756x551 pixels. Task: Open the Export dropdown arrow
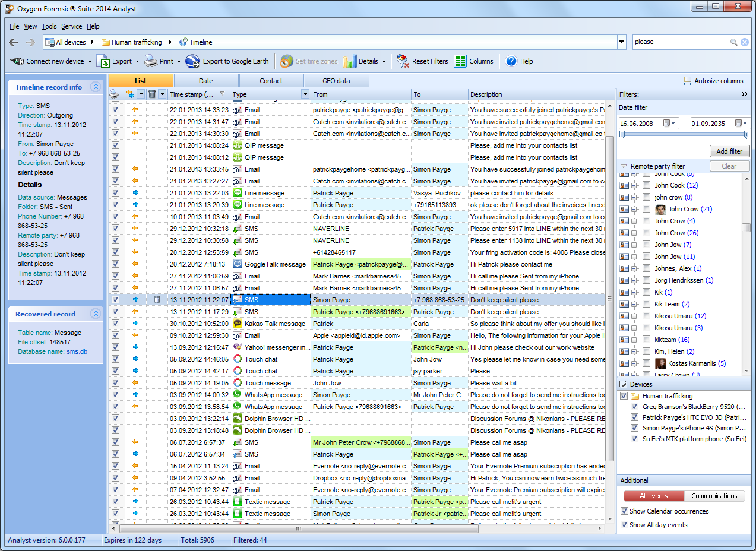[137, 61]
